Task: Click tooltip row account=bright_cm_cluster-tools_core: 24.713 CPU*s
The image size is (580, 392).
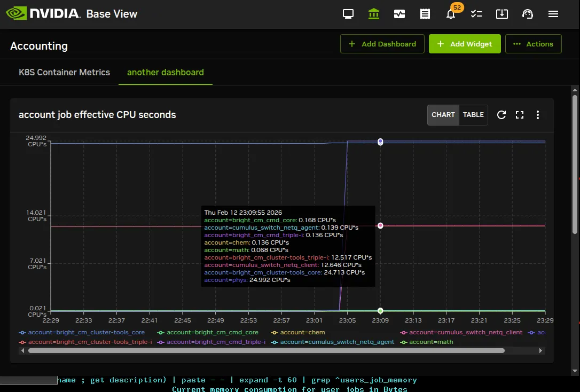Action: [285, 272]
